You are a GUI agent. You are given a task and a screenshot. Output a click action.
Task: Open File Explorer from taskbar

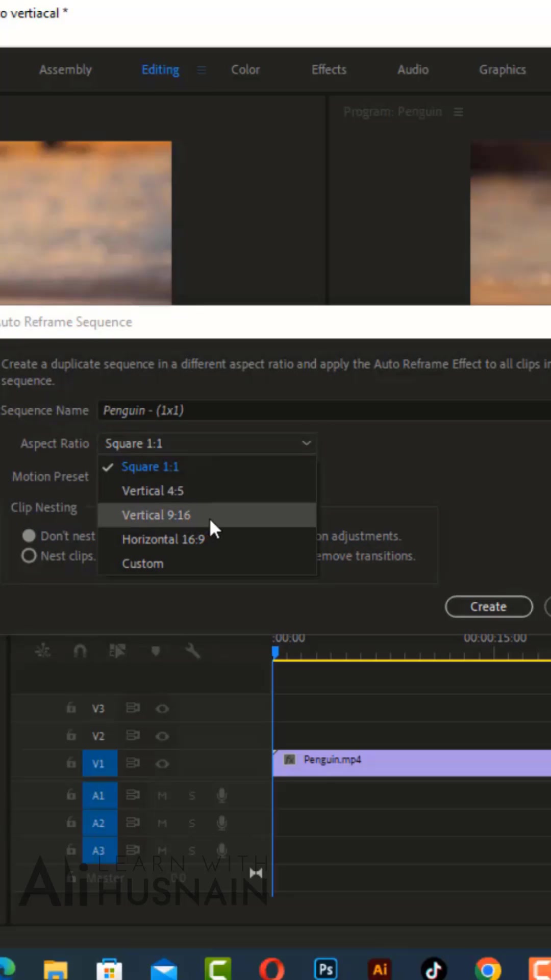[55, 969]
